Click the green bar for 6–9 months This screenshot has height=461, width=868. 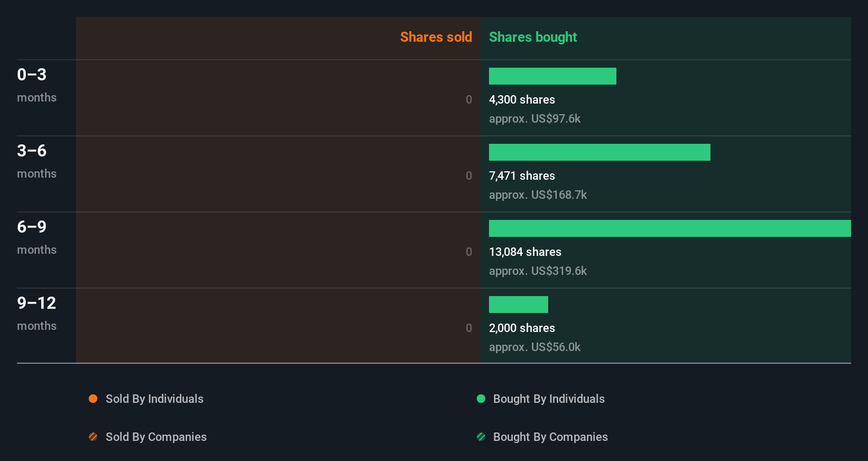tap(670, 228)
